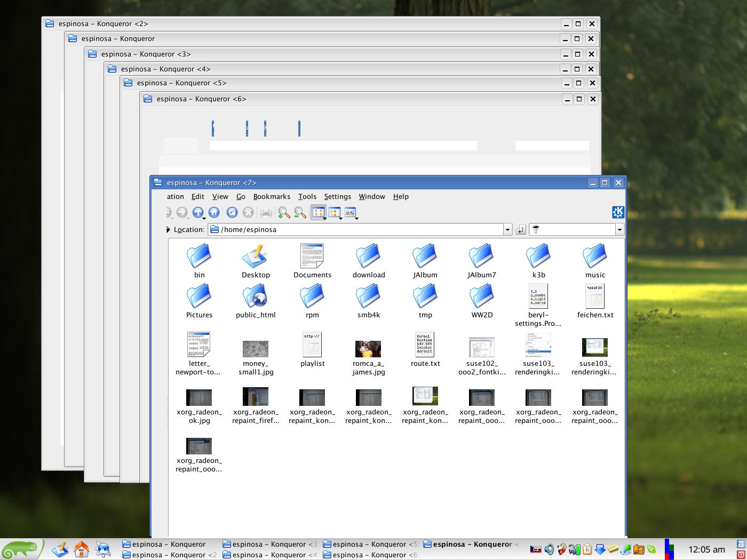Switch to Icon View mode button
Image resolution: width=747 pixels, height=560 pixels.
pos(317,212)
